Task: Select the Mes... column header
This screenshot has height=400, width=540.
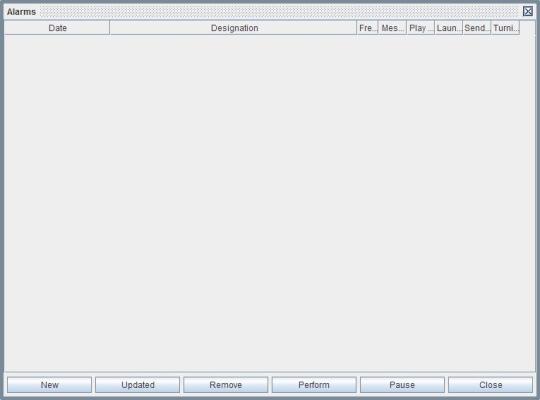Action: (x=392, y=28)
